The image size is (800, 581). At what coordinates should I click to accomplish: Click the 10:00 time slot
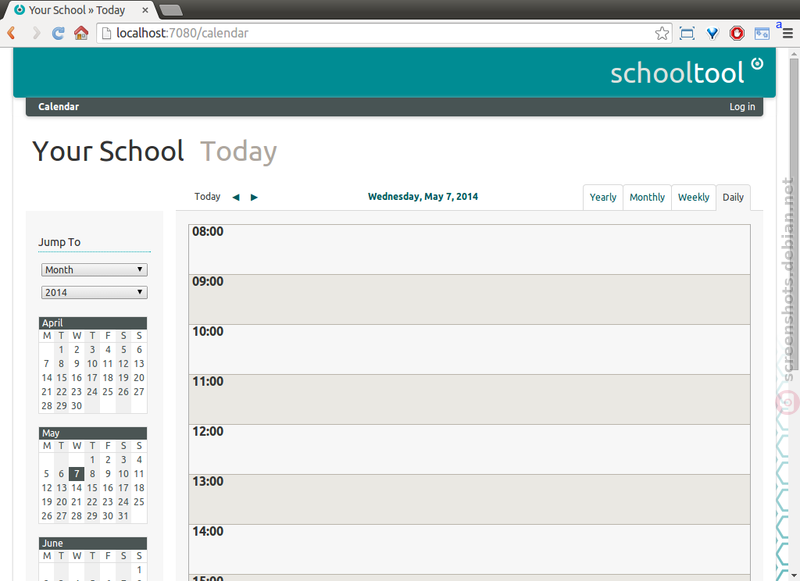coord(469,349)
